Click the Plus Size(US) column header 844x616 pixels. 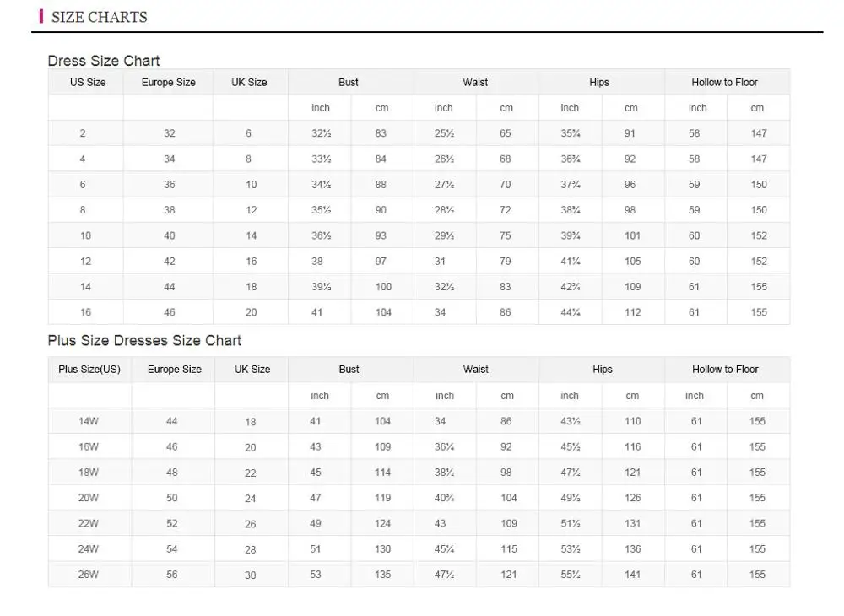click(89, 370)
